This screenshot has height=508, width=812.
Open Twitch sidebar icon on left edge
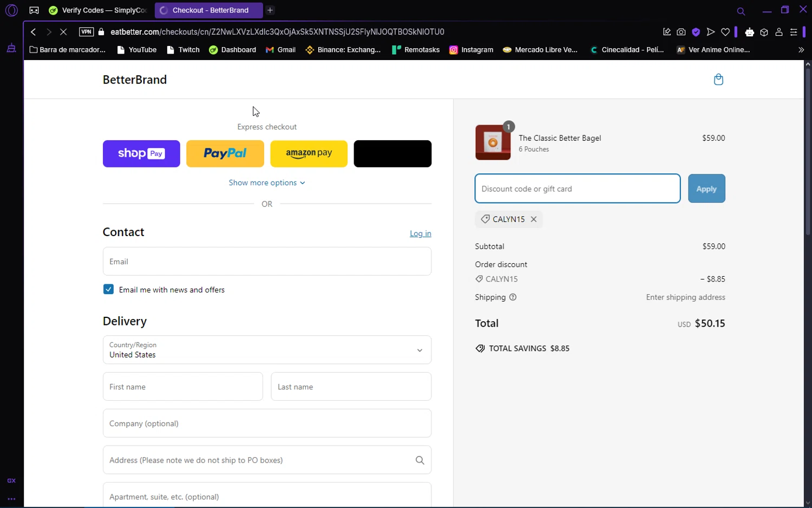point(11,48)
